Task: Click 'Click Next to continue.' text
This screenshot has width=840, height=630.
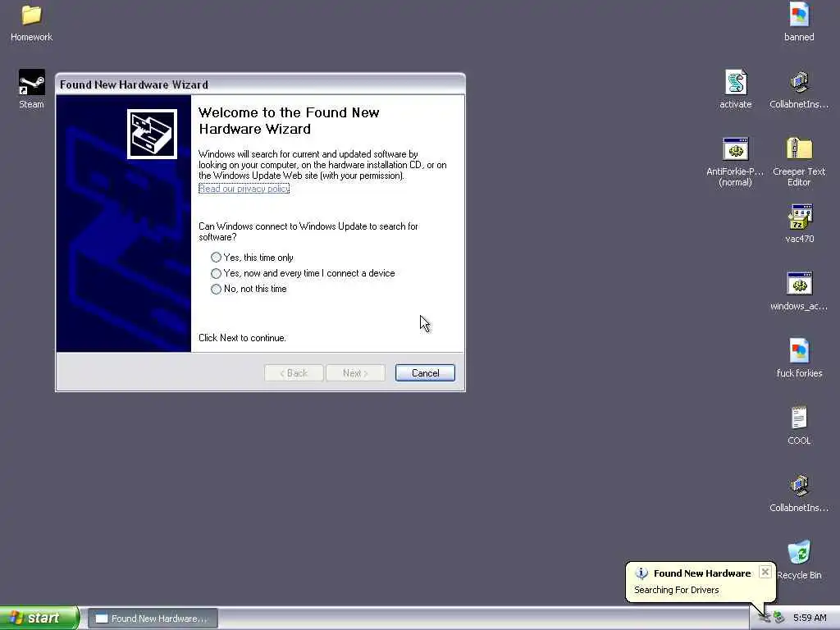Action: coord(242,338)
